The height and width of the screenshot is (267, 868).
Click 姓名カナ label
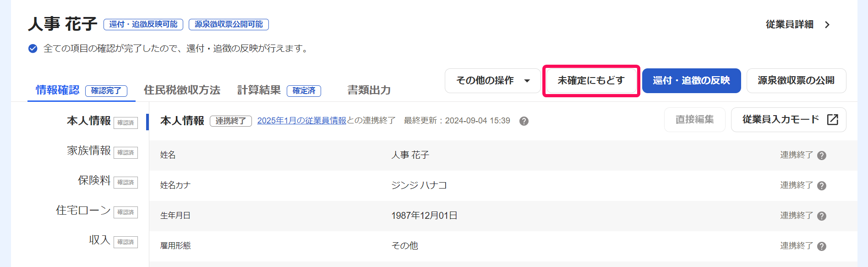[x=175, y=185]
